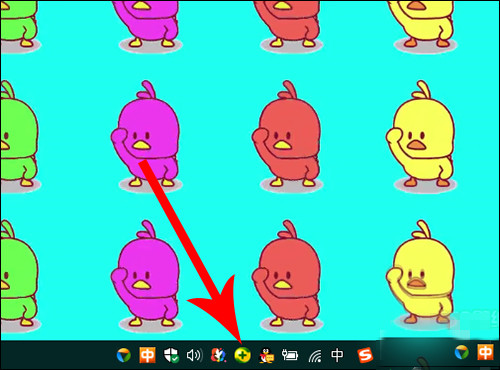Click the tri-color round icon at far right
Viewport: 500px width, 370px height.
[462, 353]
